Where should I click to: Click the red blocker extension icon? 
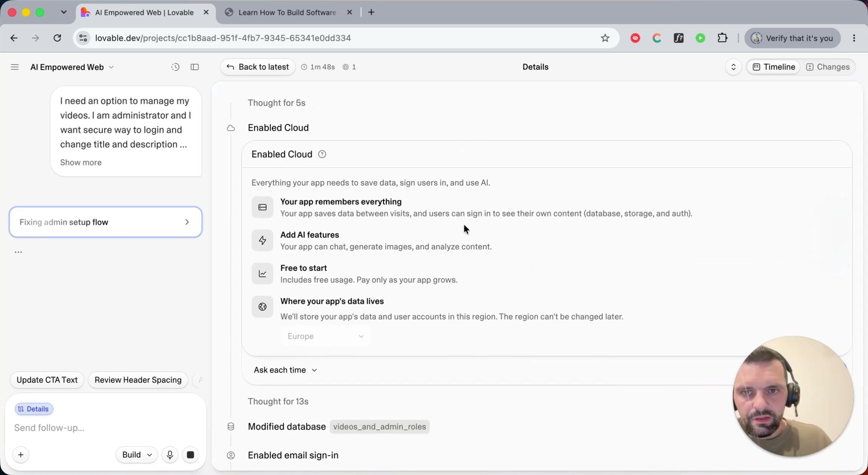635,38
